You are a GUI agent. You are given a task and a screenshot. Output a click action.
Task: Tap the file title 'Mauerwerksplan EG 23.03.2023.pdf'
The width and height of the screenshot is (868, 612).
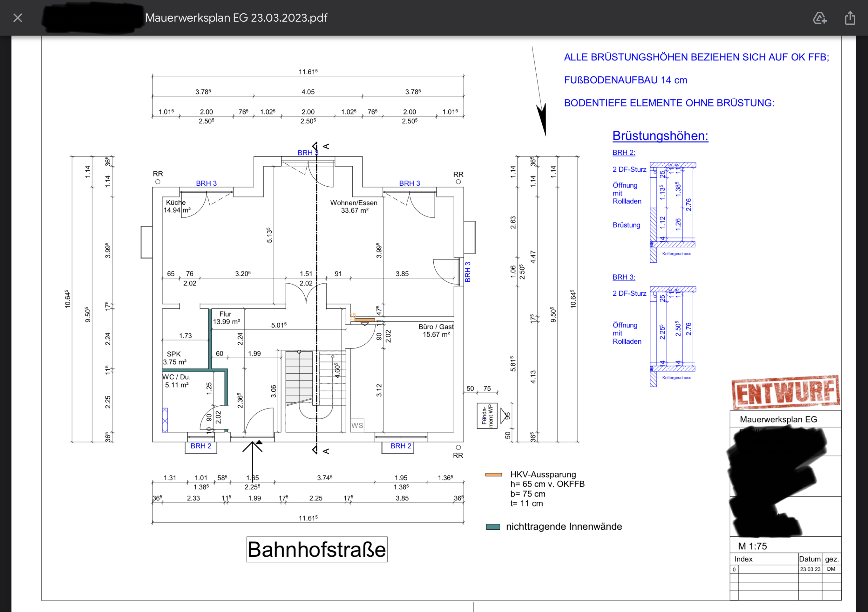236,18
